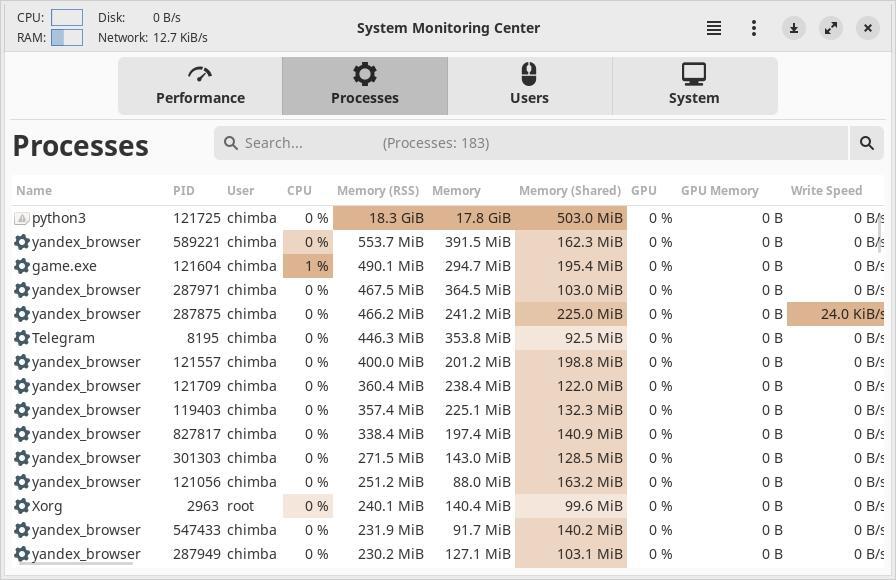Open the three-dot options menu
The height and width of the screenshot is (580, 896).
[x=754, y=28]
